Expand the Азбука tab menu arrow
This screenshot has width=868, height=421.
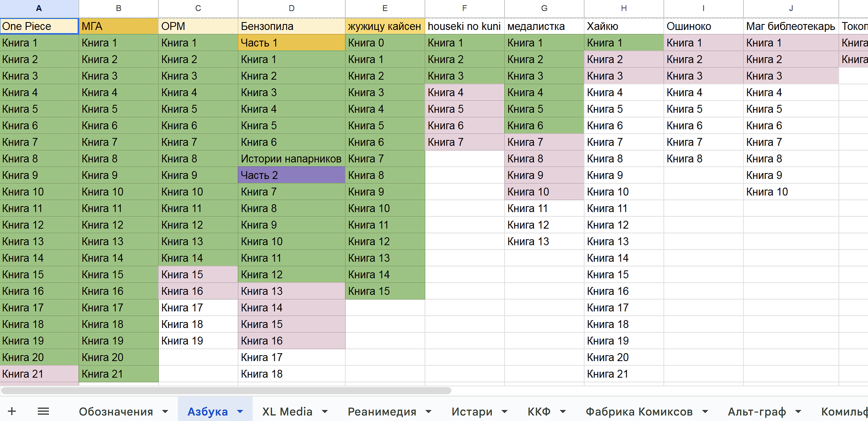[x=240, y=412]
